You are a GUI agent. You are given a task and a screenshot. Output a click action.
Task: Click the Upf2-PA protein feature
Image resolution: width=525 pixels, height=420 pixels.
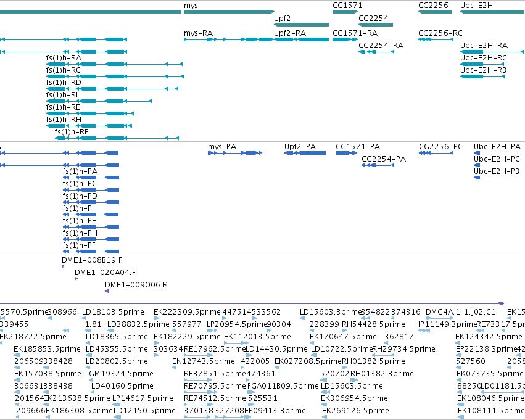tap(305, 153)
